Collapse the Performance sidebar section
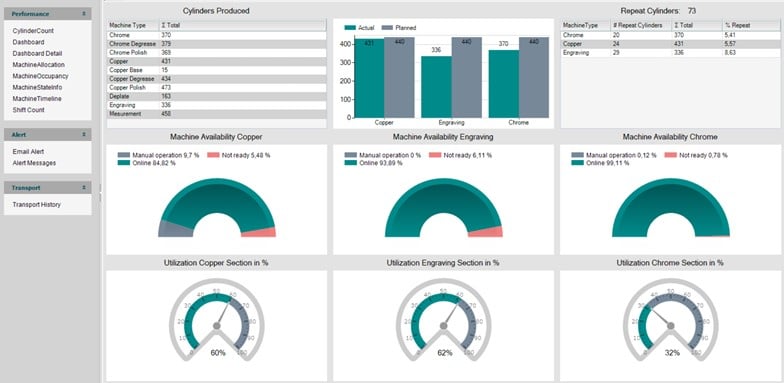Viewport: 784px width, 383px height. [x=84, y=14]
